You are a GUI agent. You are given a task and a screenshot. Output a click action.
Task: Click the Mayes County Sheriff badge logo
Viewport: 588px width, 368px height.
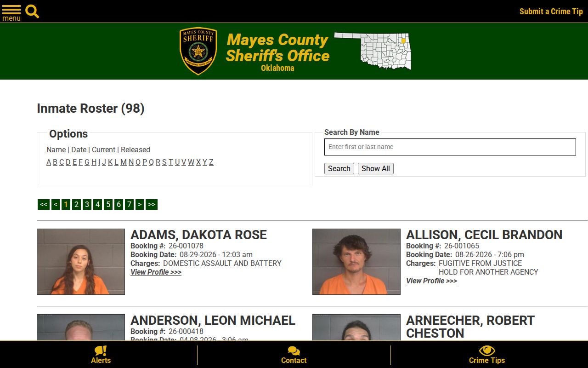198,51
